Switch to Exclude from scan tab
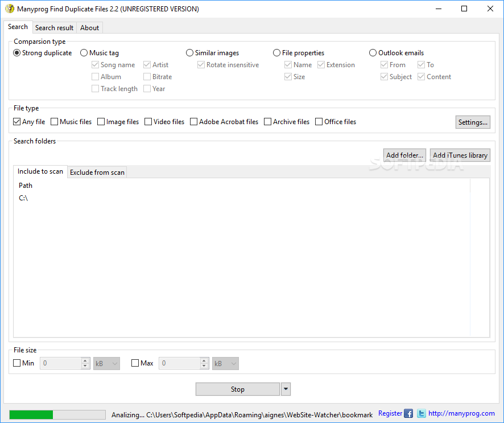The image size is (504, 423). pyautogui.click(x=97, y=173)
